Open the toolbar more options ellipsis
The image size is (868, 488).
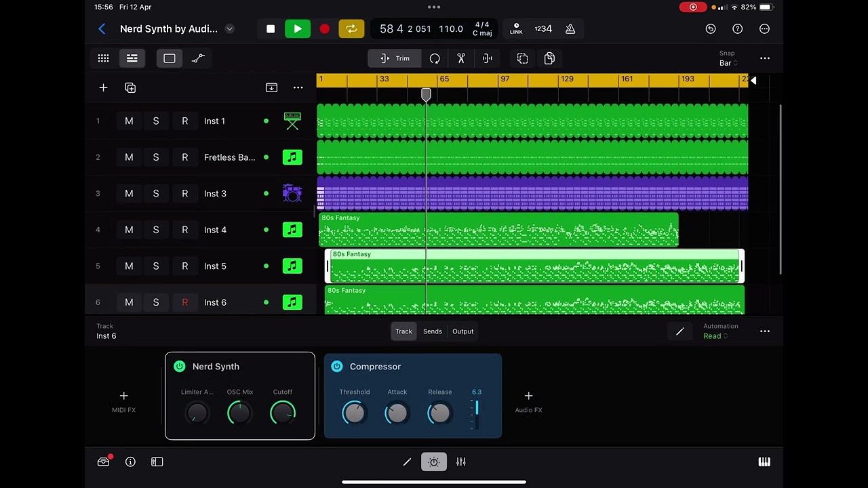(765, 58)
